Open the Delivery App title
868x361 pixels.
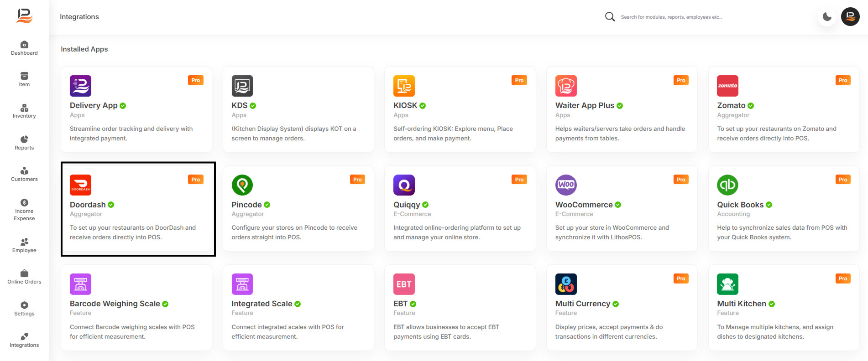[x=94, y=105]
